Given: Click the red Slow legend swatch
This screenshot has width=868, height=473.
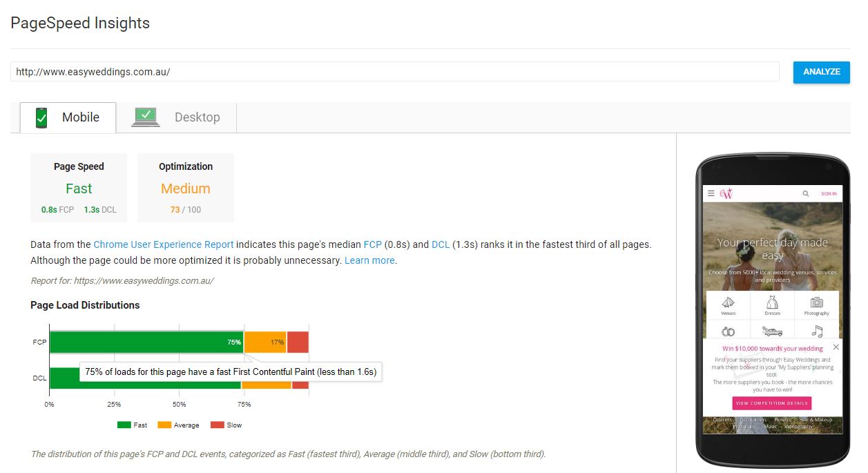Looking at the screenshot, I should 217,425.
